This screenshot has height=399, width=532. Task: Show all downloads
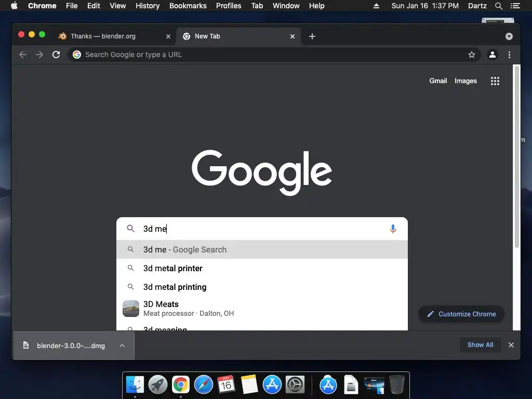click(x=480, y=345)
